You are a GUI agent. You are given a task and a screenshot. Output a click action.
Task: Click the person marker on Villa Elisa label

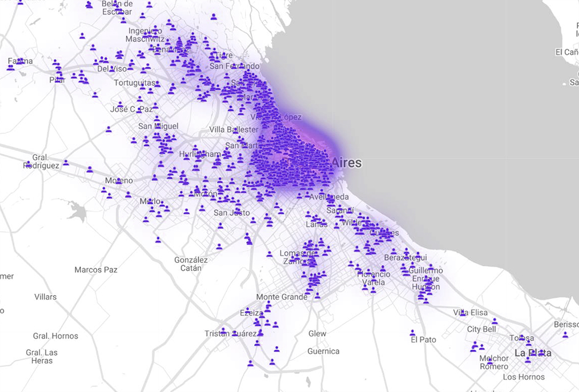(463, 313)
